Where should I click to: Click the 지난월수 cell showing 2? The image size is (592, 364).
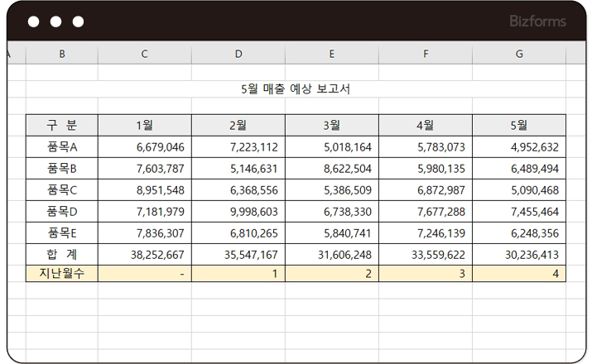coord(332,274)
